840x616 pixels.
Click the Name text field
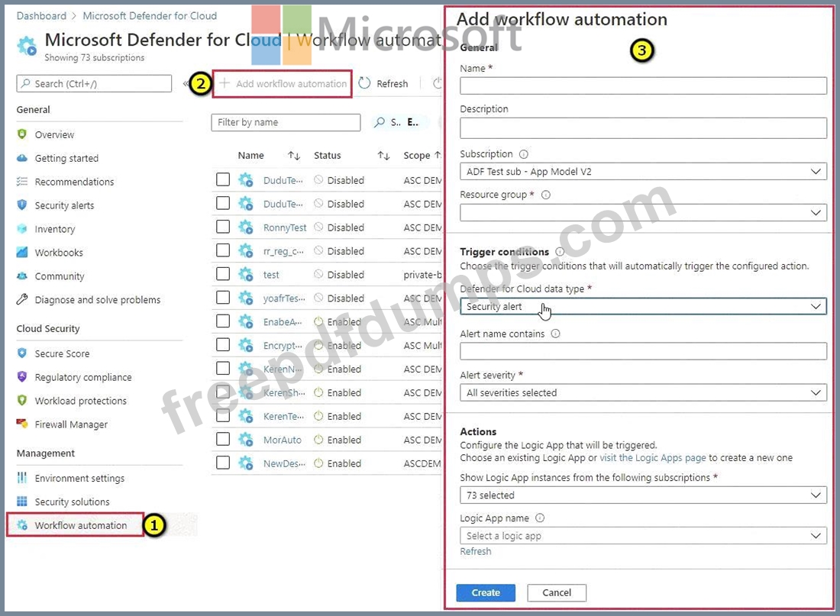coord(643,85)
